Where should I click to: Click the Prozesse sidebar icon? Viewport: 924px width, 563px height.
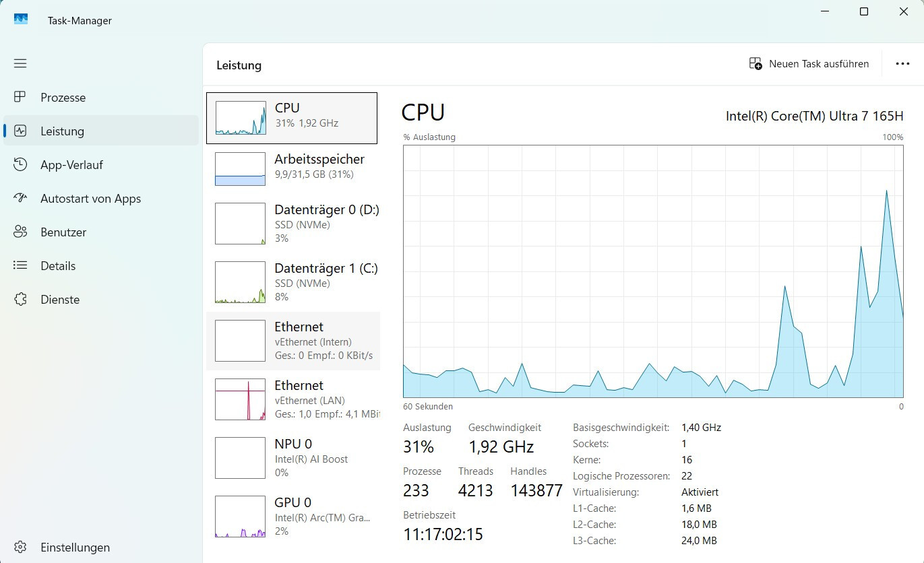(20, 97)
